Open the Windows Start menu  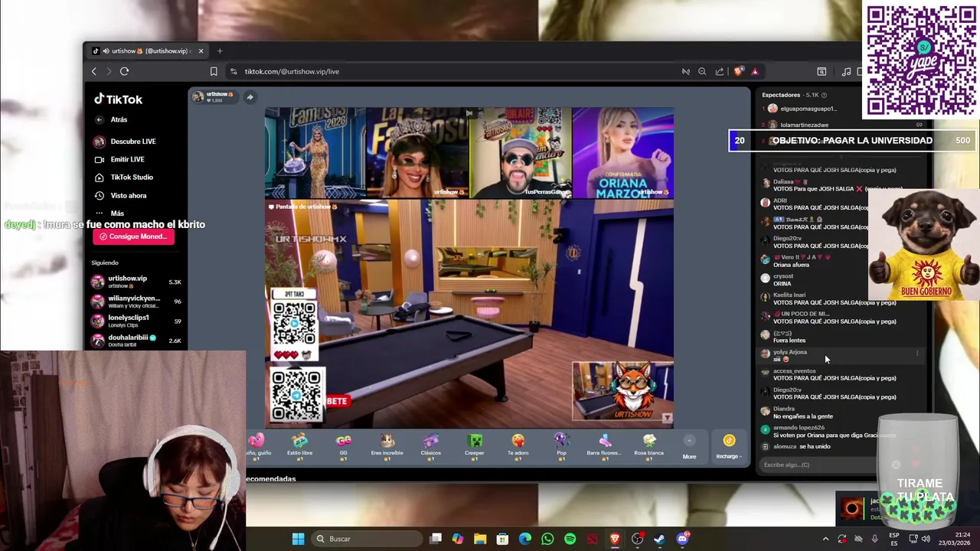pyautogui.click(x=298, y=539)
